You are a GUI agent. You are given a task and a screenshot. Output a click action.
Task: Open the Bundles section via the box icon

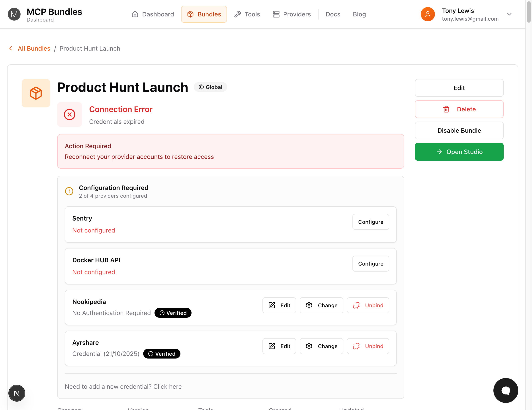pos(190,14)
